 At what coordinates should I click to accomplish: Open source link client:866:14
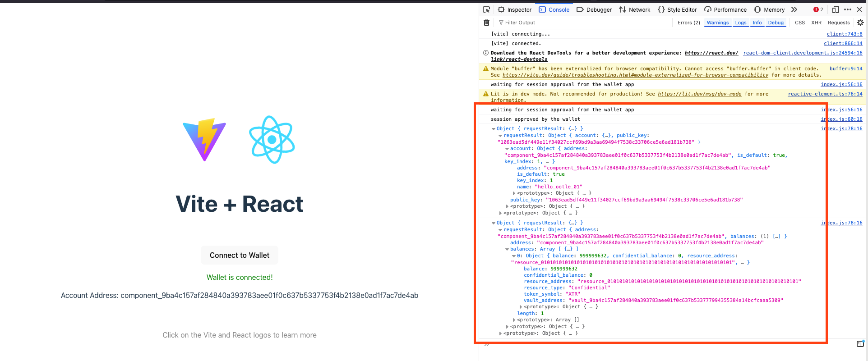pyautogui.click(x=843, y=44)
